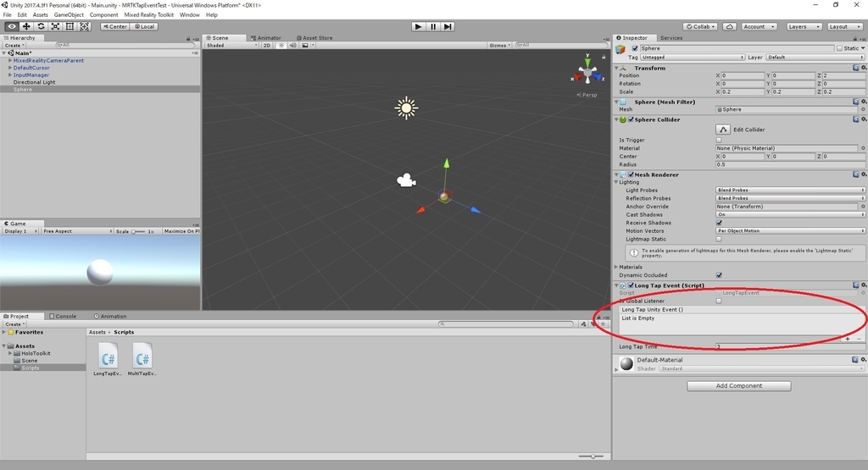Open the Layer dropdown in Inspector
The width and height of the screenshot is (868, 470).
pos(815,57)
